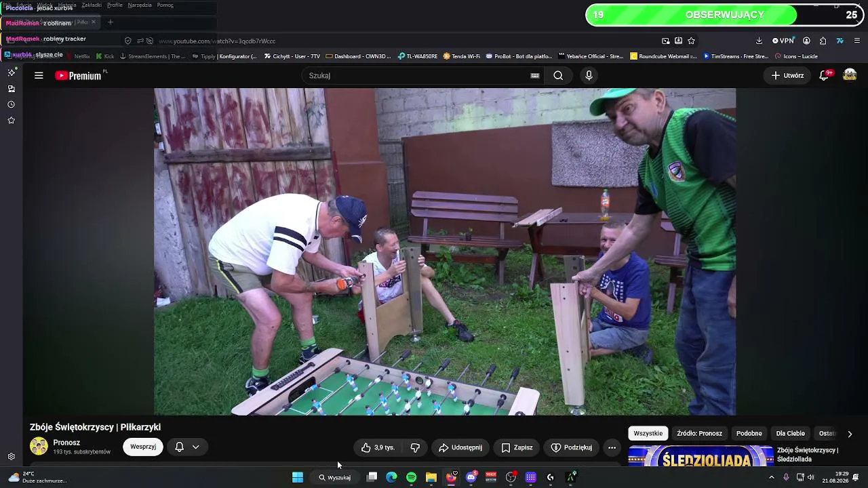Open the on-screen keyboard in search box
This screenshot has height=488, width=868.
535,75
